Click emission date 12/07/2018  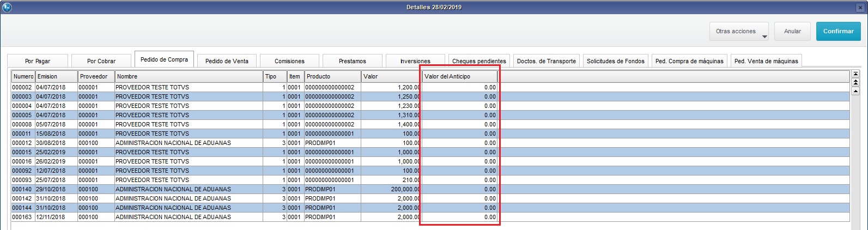point(51,171)
